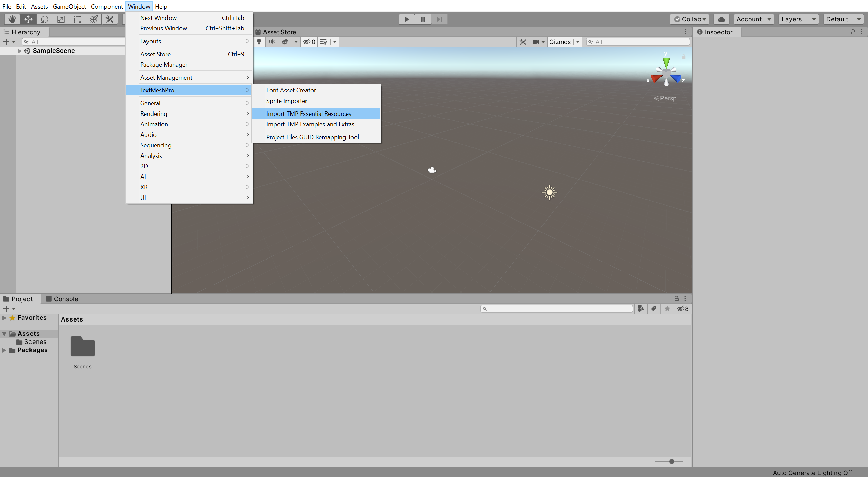
Task: Click the Play button
Action: [407, 19]
